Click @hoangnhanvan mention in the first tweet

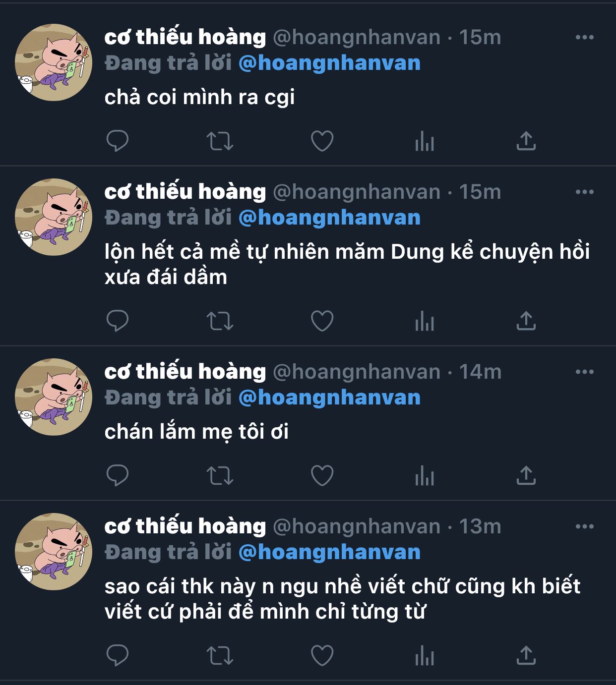pyautogui.click(x=329, y=63)
